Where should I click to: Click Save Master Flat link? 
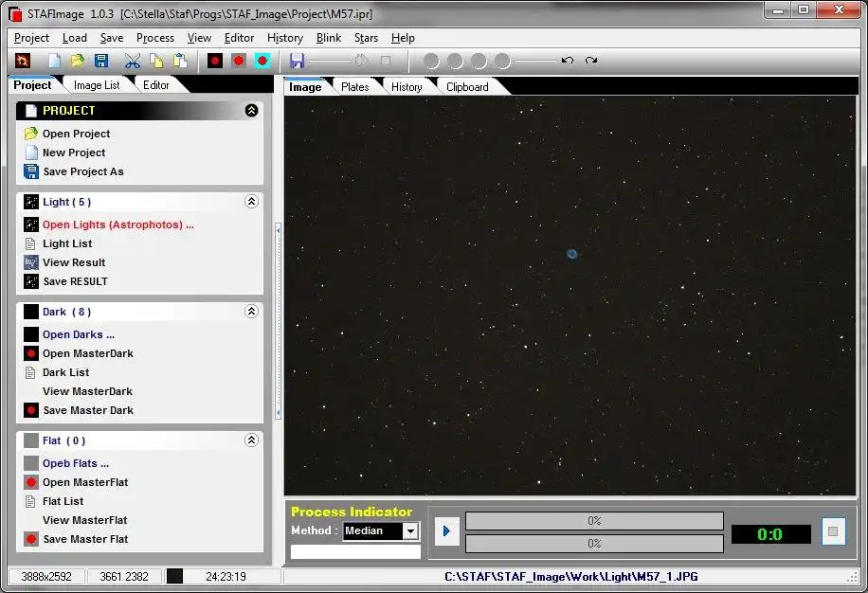pos(85,539)
